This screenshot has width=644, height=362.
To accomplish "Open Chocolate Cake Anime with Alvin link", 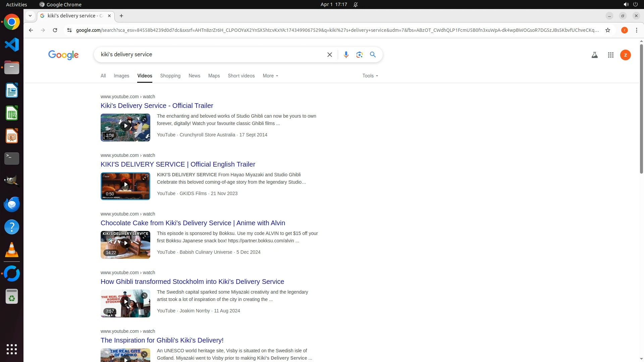I will pyautogui.click(x=193, y=223).
